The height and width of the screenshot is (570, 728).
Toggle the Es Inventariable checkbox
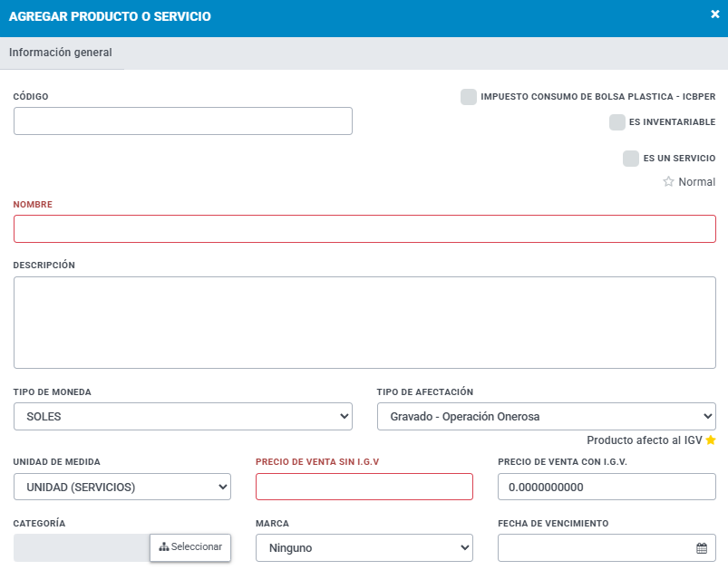pos(617,122)
